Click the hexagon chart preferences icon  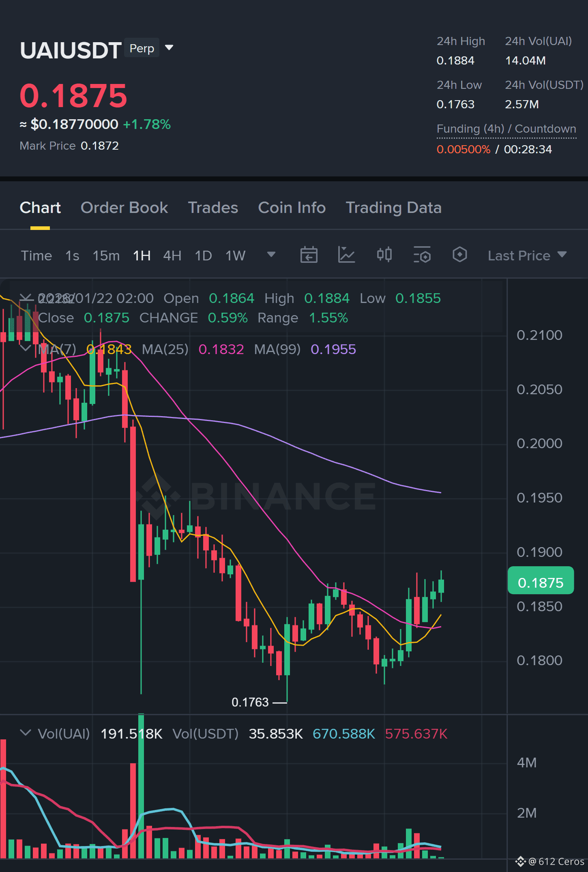[x=459, y=255]
